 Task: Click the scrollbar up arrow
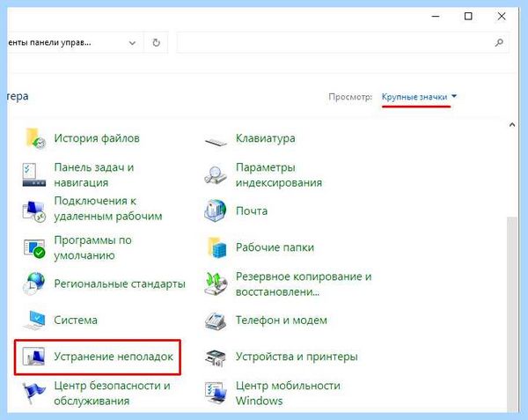pyautogui.click(x=512, y=125)
